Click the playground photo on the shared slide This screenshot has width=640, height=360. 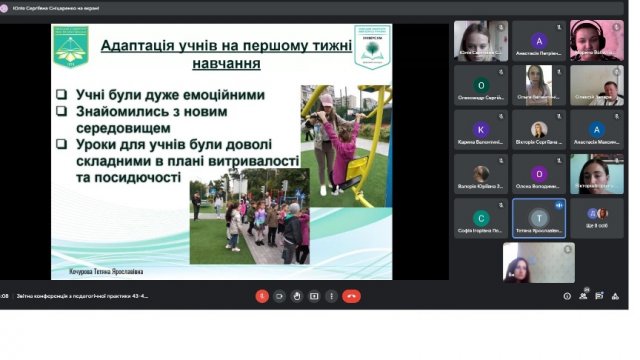tap(346, 146)
